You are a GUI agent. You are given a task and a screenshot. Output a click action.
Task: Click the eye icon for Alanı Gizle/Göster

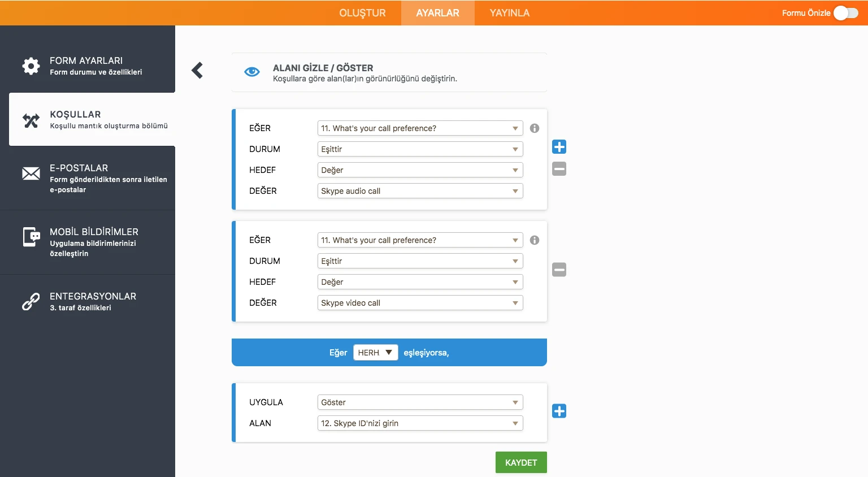[x=251, y=72]
